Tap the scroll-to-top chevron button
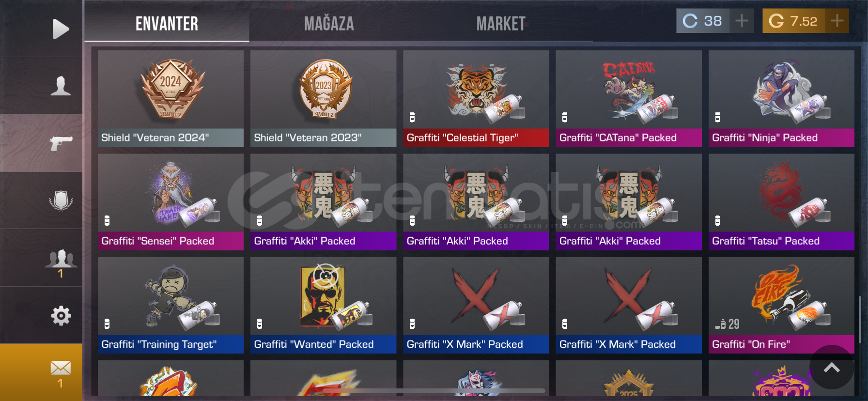The height and width of the screenshot is (401, 868). [832, 367]
